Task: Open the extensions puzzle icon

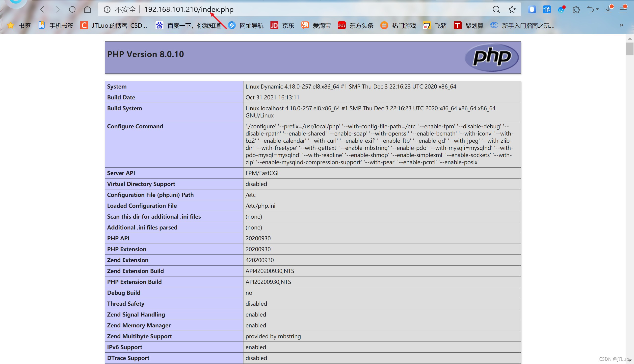Action: [576, 9]
